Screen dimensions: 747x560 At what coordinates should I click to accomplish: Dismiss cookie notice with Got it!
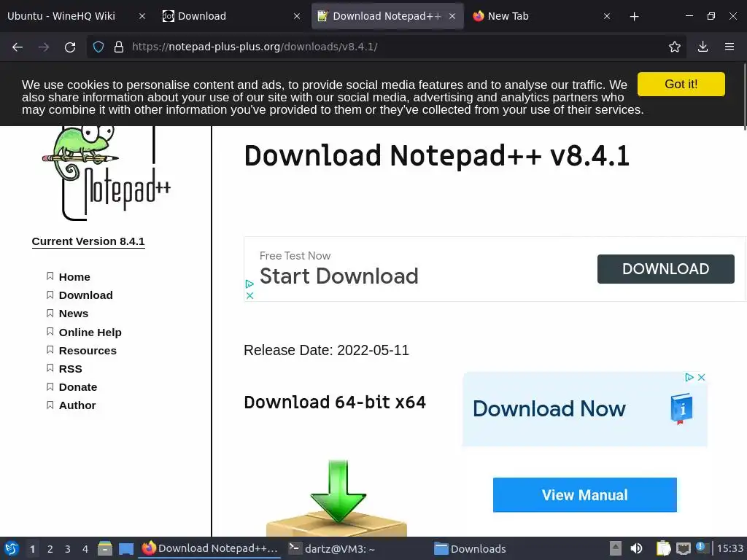[681, 85]
